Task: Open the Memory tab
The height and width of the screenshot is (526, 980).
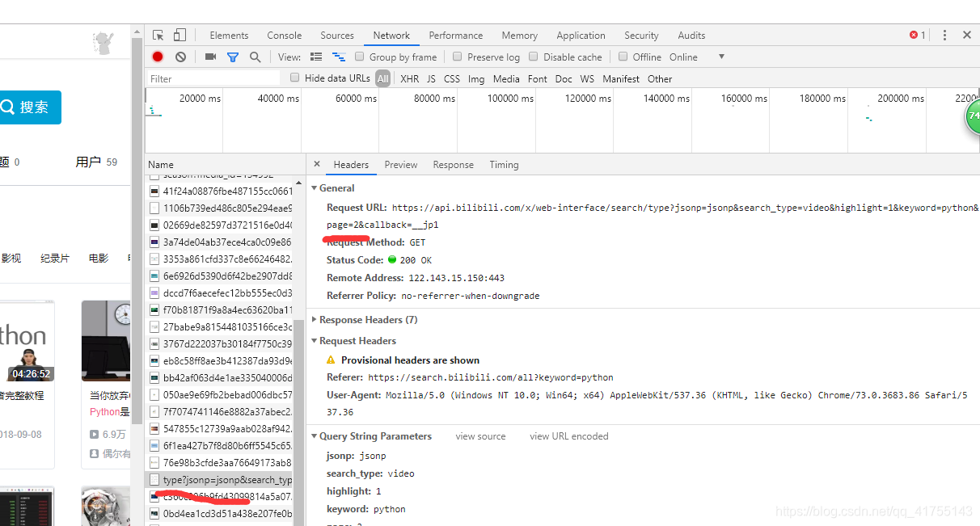Action: pyautogui.click(x=519, y=35)
